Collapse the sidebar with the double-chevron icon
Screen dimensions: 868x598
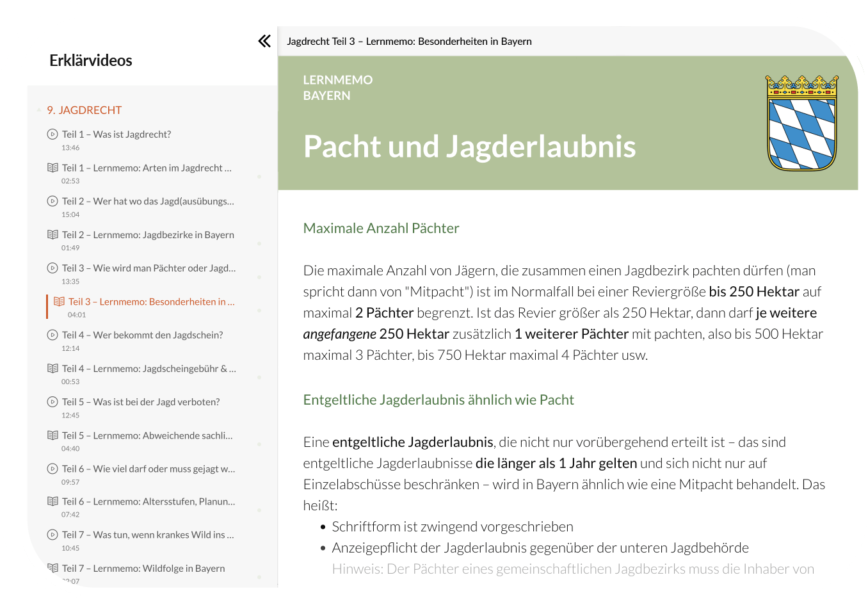tap(264, 42)
